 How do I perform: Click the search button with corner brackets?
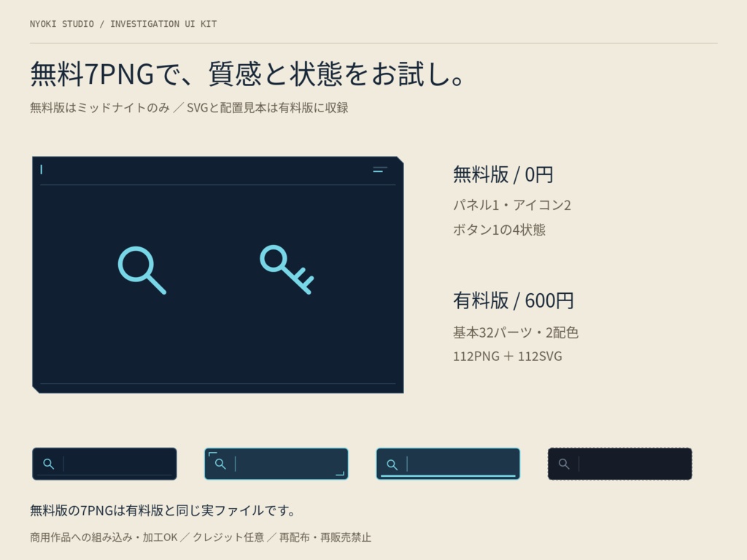pyautogui.click(x=276, y=464)
